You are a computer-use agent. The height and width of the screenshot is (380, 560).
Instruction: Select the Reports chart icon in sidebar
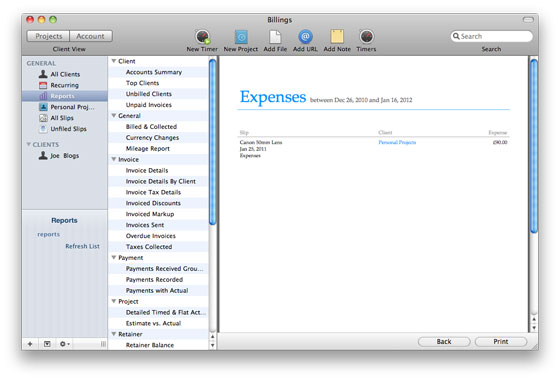[x=43, y=96]
